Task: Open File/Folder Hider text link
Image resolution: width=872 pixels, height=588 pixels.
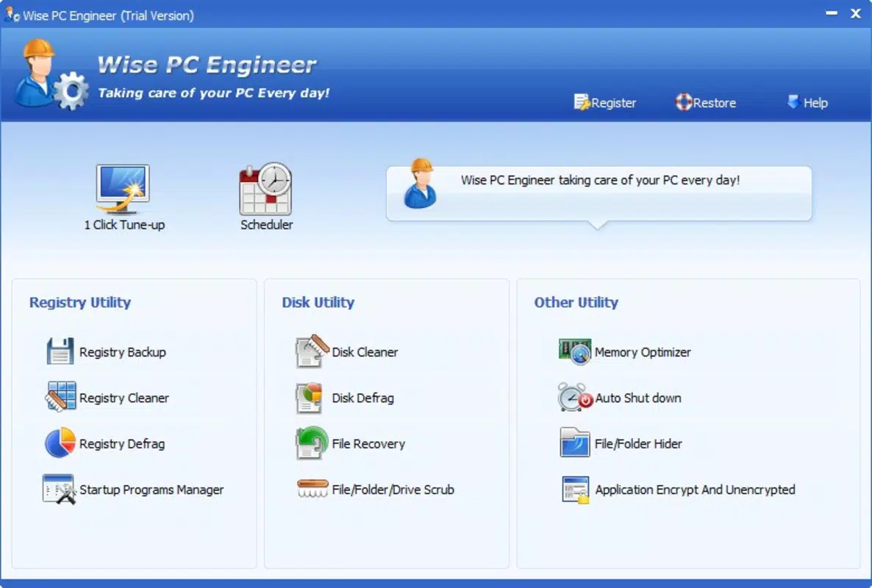Action: 638,444
